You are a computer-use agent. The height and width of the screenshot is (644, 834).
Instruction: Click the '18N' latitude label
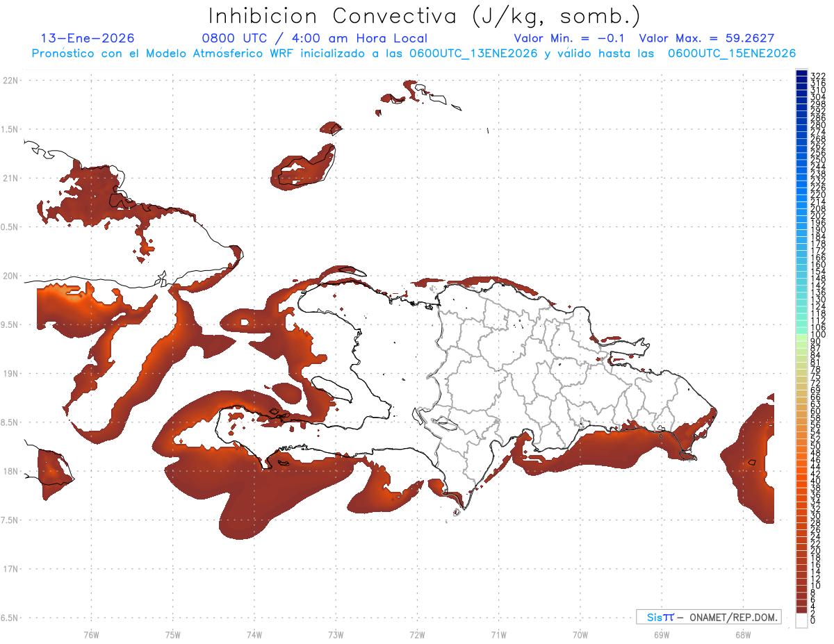coord(10,472)
